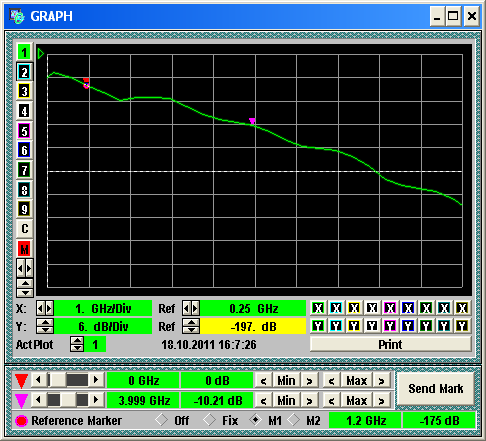Click the 0.25 GHz Ref field
The width and height of the screenshot is (486, 441).
(x=253, y=308)
